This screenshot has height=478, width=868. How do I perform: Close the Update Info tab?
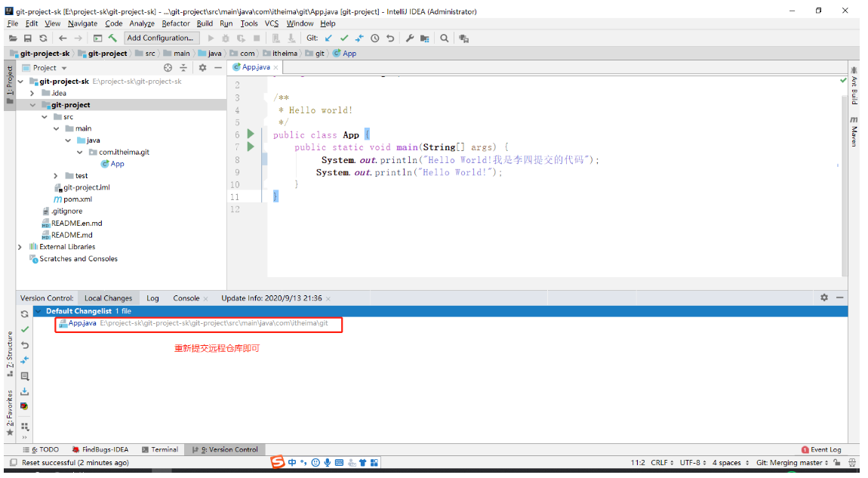328,298
